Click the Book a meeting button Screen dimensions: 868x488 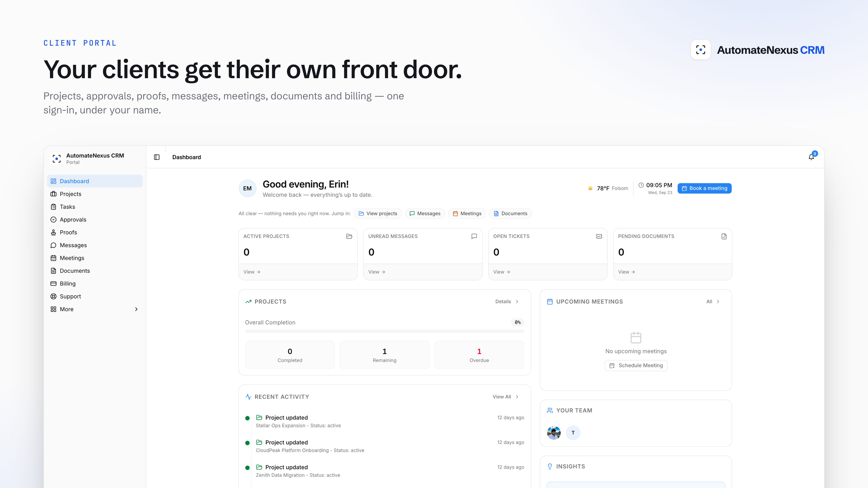705,188
